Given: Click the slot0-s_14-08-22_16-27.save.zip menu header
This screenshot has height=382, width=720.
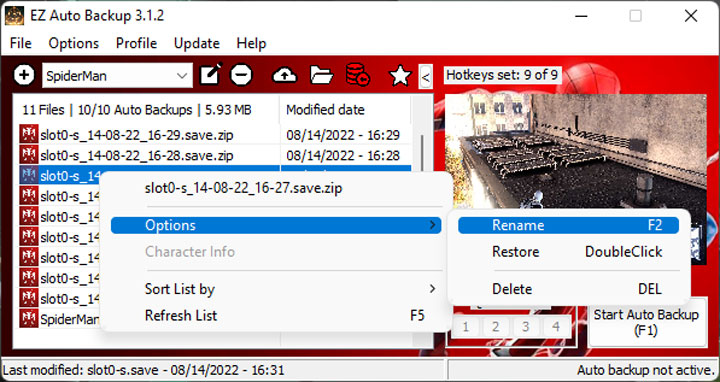Looking at the screenshot, I should 243,188.
